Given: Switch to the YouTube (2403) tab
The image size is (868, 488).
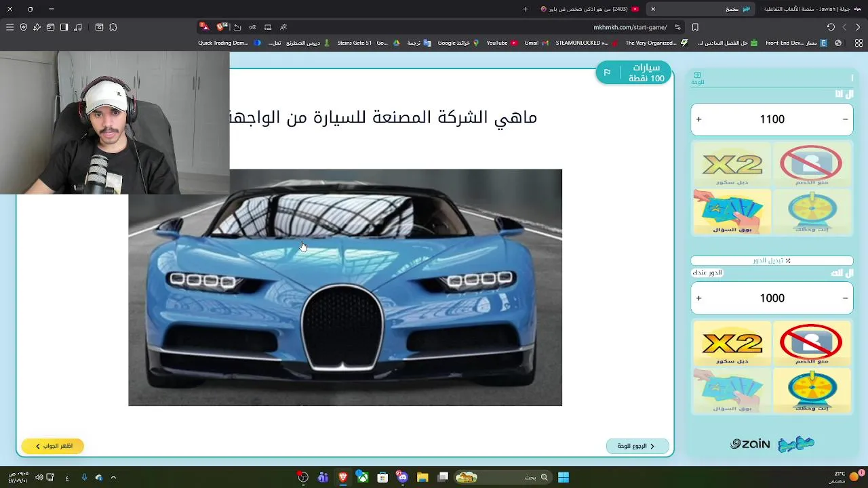Looking at the screenshot, I should 589,9.
